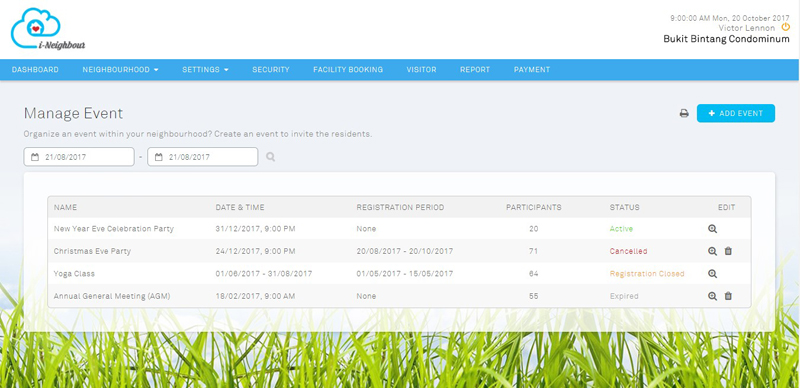The width and height of the screenshot is (800, 388).
Task: Open the Security menu item
Action: [271, 70]
